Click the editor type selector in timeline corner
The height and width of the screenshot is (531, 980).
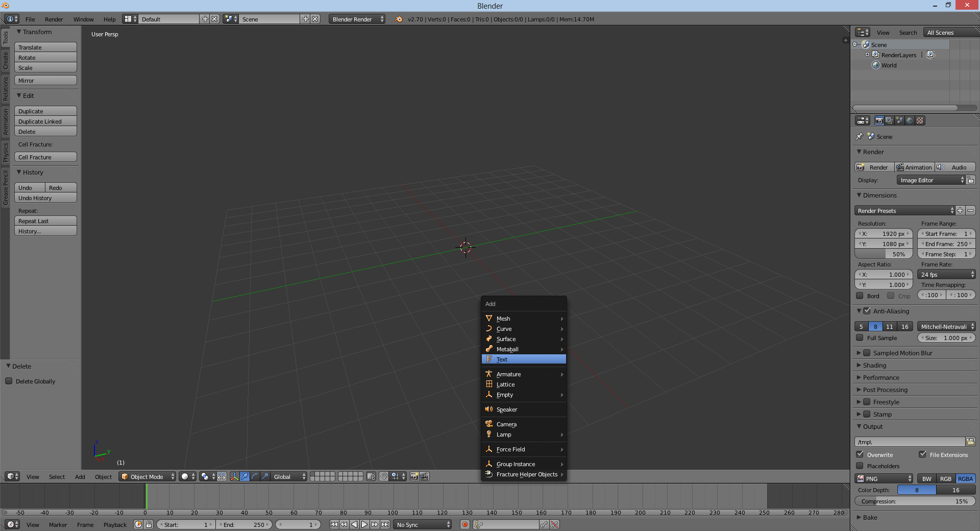point(12,524)
